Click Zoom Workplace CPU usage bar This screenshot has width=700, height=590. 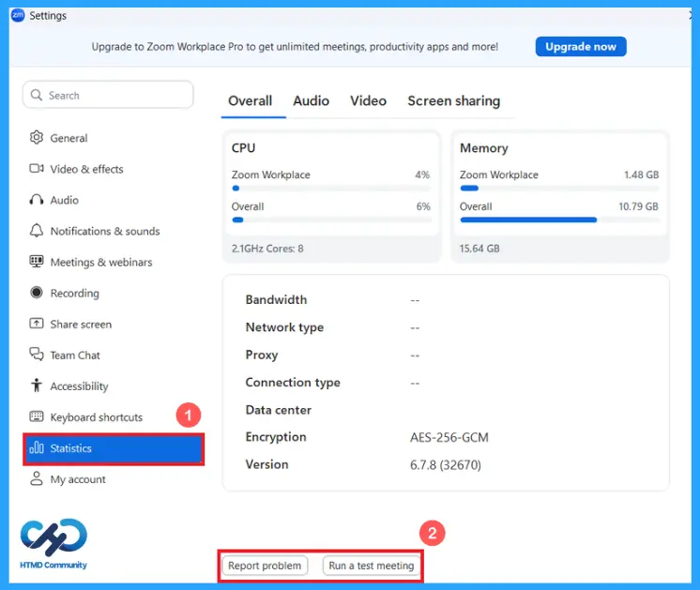pyautogui.click(x=331, y=189)
